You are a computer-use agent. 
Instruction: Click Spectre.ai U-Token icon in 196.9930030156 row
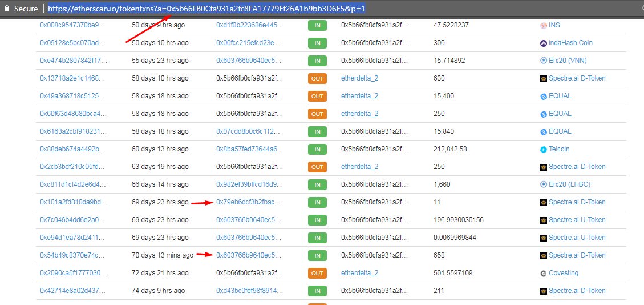(x=544, y=220)
